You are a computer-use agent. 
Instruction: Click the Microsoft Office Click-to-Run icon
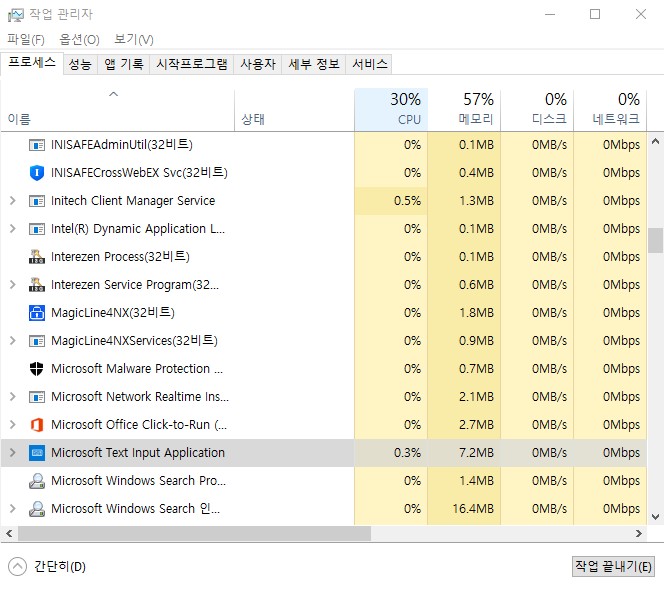pos(37,425)
